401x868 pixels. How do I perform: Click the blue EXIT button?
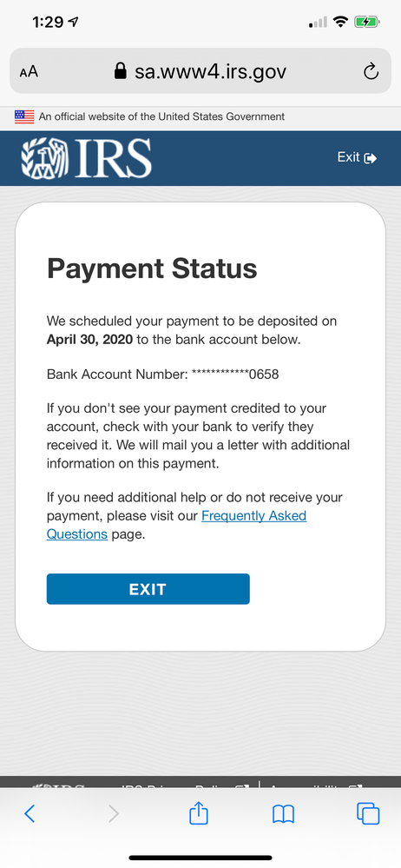148,589
